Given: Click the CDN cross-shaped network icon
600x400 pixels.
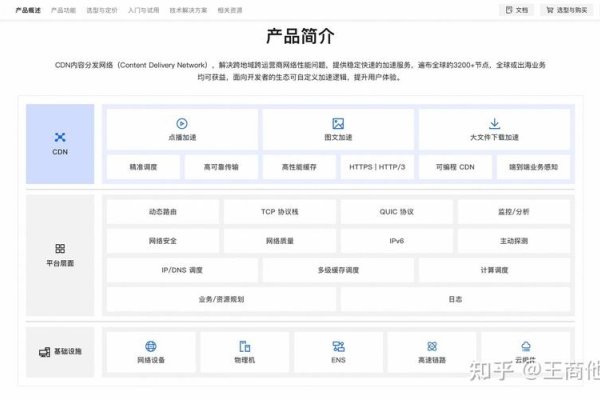Looking at the screenshot, I should pyautogui.click(x=60, y=137).
